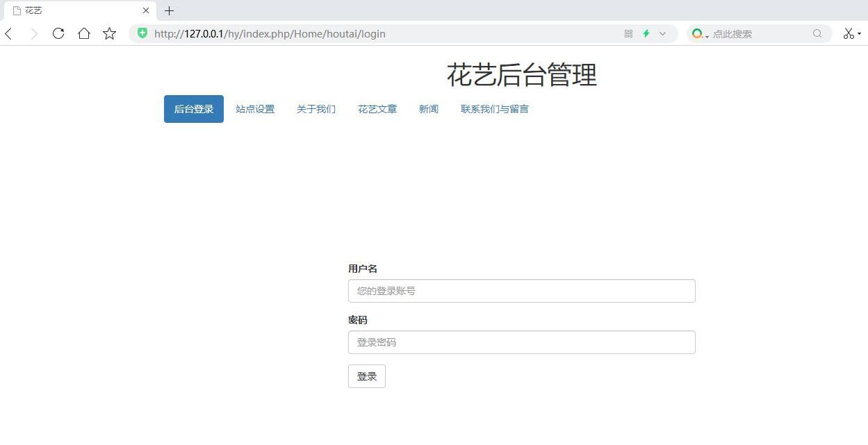Click the magnifier icon in search box
Screen dimensions: 868x445
pyautogui.click(x=817, y=33)
